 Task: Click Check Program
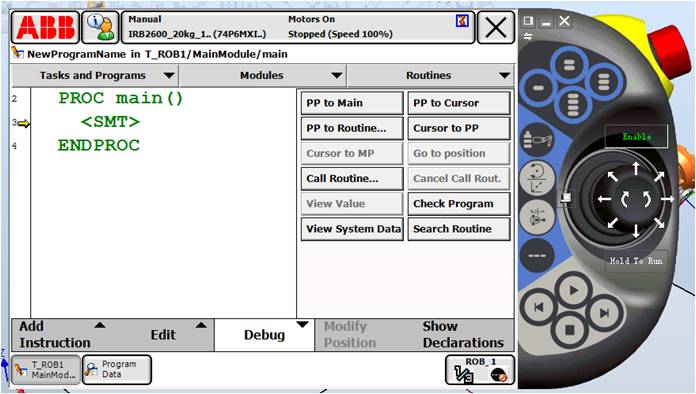coord(459,204)
